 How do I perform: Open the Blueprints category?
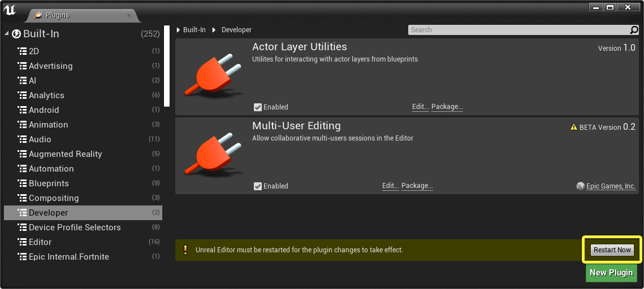[83, 183]
